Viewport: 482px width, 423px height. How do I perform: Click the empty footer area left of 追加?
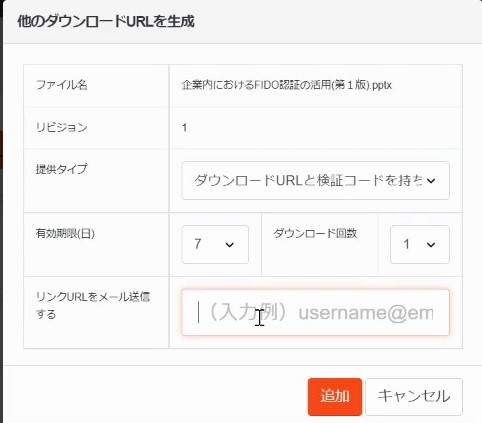[x=155, y=397]
